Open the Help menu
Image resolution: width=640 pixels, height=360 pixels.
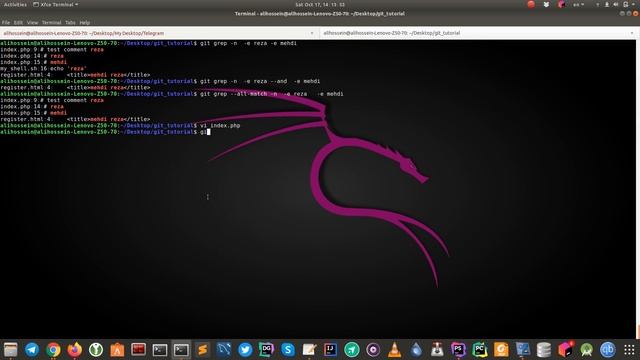(x=84, y=22)
